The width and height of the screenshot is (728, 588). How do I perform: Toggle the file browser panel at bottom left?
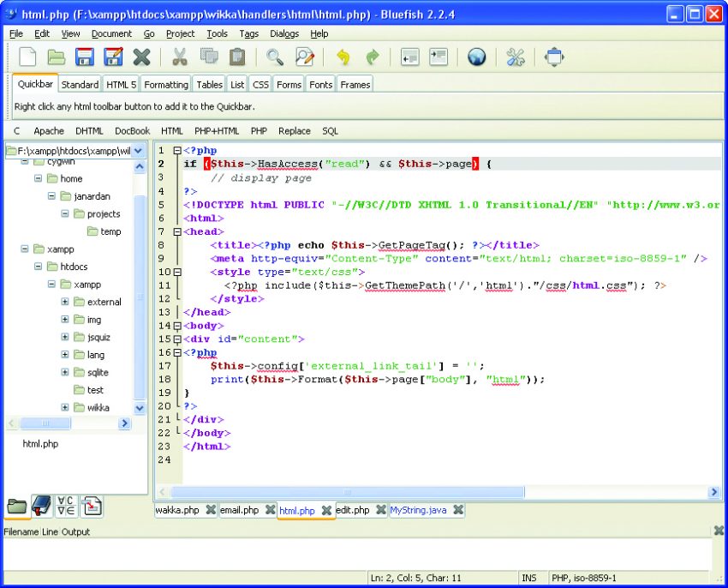tap(16, 507)
